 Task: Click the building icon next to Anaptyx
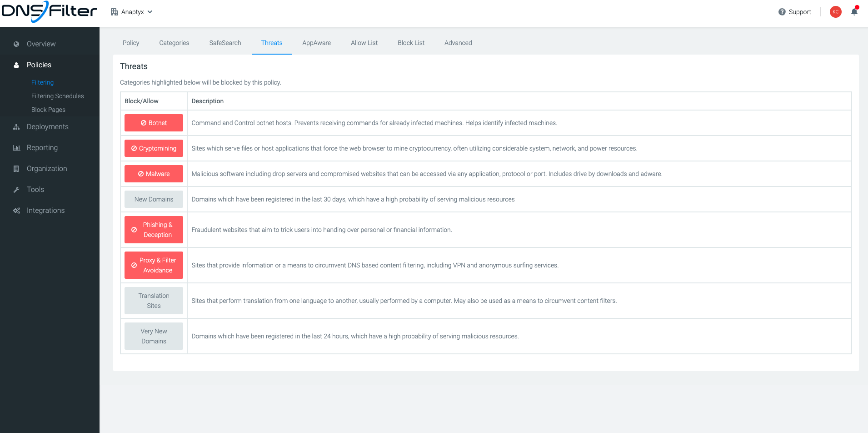tap(115, 12)
